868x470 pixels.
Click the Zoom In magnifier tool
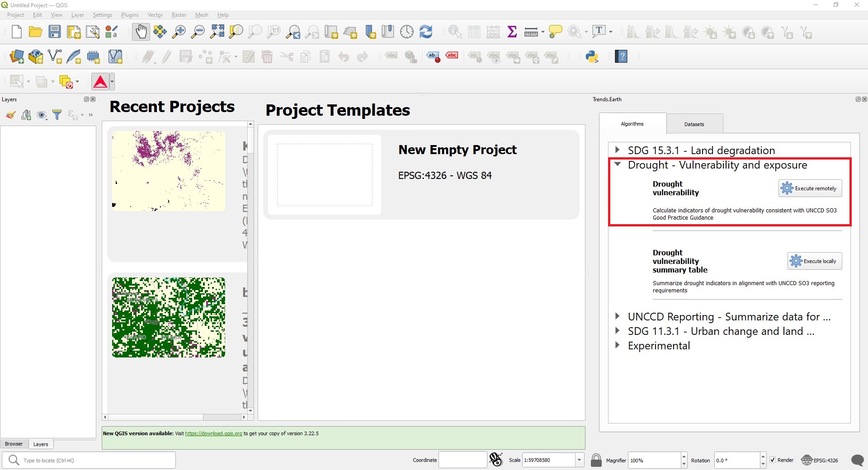[x=179, y=32]
